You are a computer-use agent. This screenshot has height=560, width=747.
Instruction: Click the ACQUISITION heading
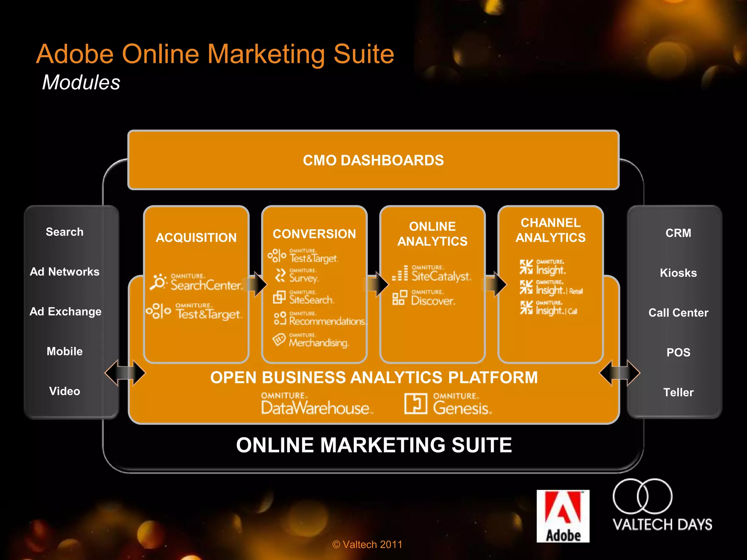pyautogui.click(x=196, y=238)
